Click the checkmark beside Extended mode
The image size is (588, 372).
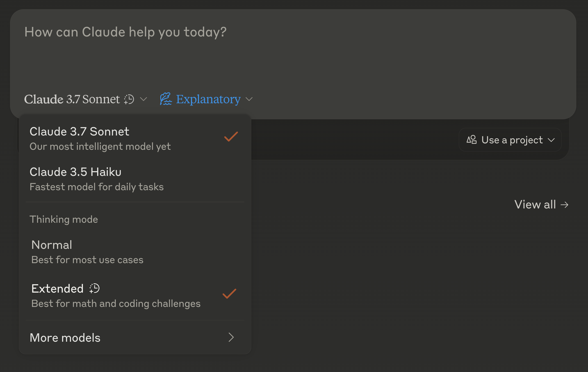tap(229, 294)
